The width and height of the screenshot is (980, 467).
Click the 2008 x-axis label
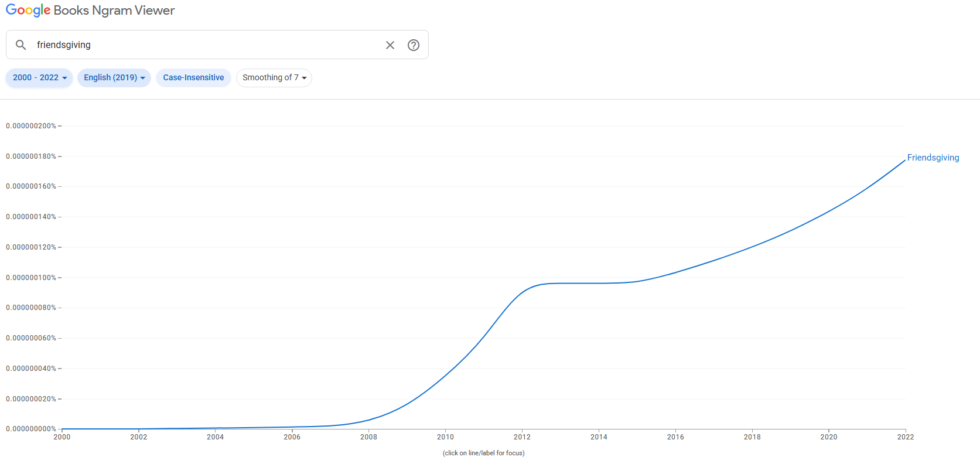[x=368, y=437]
